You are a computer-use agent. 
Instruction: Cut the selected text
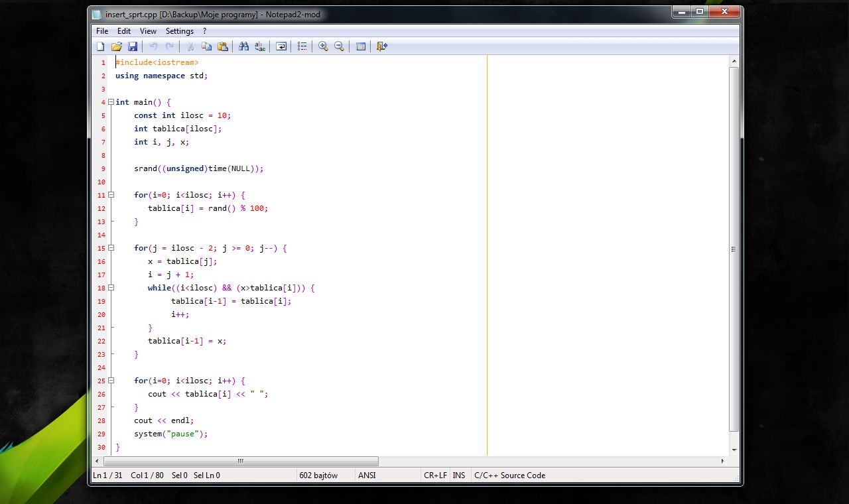[189, 46]
